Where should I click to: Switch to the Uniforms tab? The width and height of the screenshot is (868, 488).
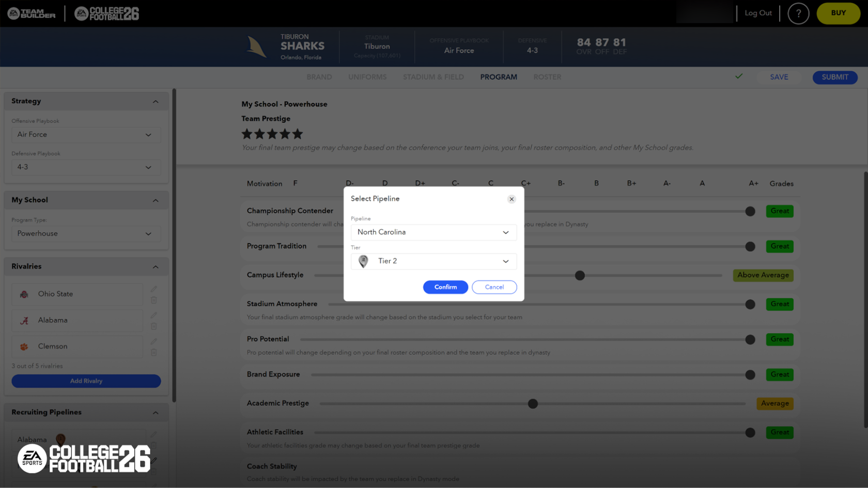[x=367, y=77]
